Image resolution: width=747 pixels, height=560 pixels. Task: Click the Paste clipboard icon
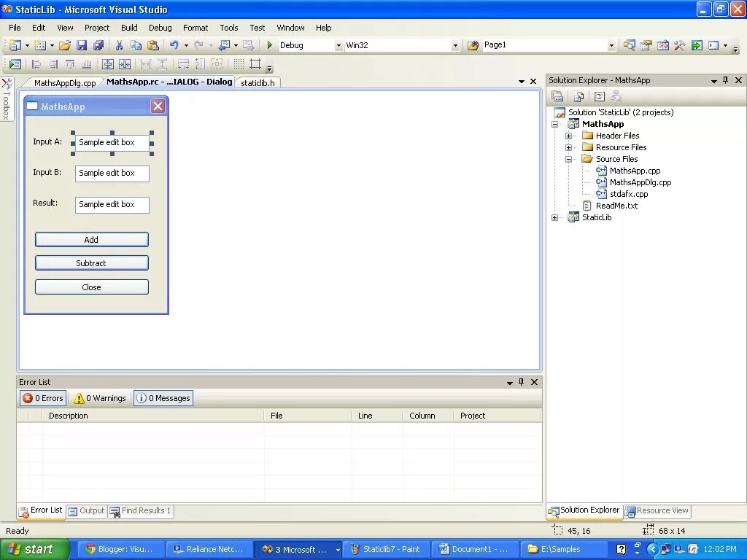point(153,45)
